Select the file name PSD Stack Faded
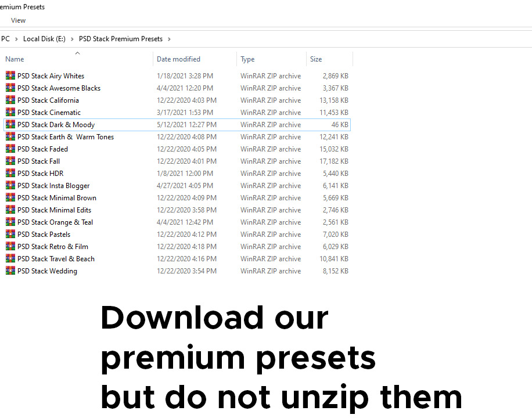532x418 pixels. (x=43, y=149)
